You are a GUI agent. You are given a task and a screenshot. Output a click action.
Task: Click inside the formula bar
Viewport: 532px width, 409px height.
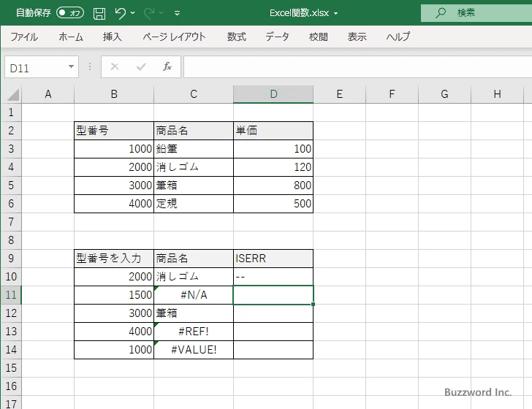coord(357,67)
